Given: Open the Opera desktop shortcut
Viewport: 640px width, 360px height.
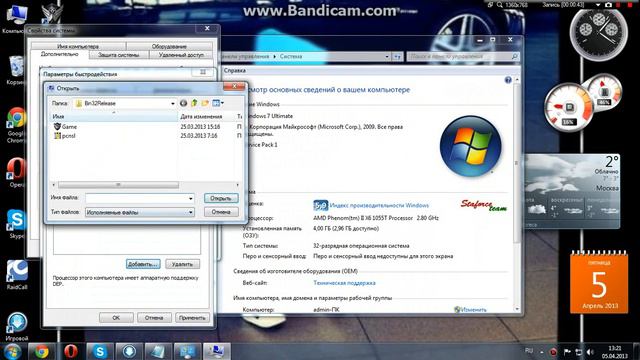Looking at the screenshot, I should pyautogui.click(x=16, y=173).
